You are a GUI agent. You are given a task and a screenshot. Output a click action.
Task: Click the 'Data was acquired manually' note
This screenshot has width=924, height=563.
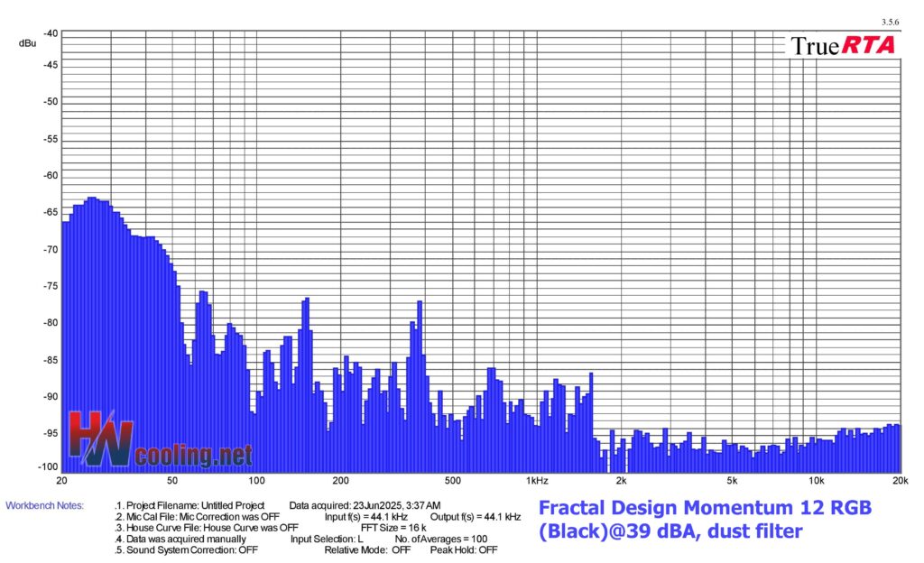point(180,539)
